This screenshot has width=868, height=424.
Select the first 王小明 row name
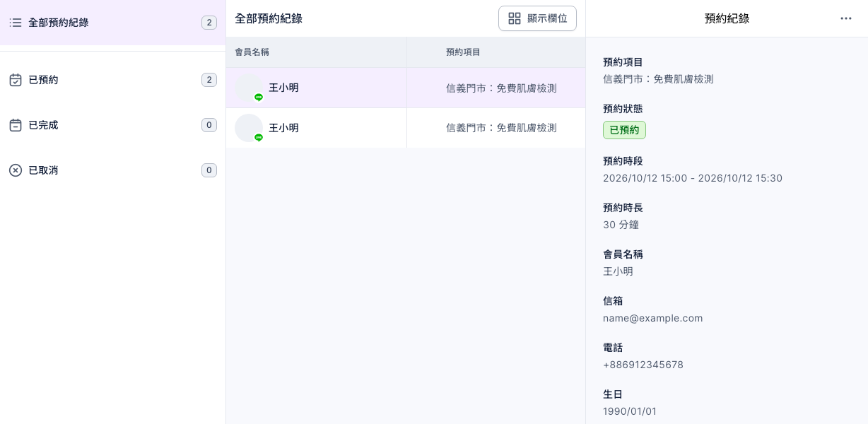283,88
